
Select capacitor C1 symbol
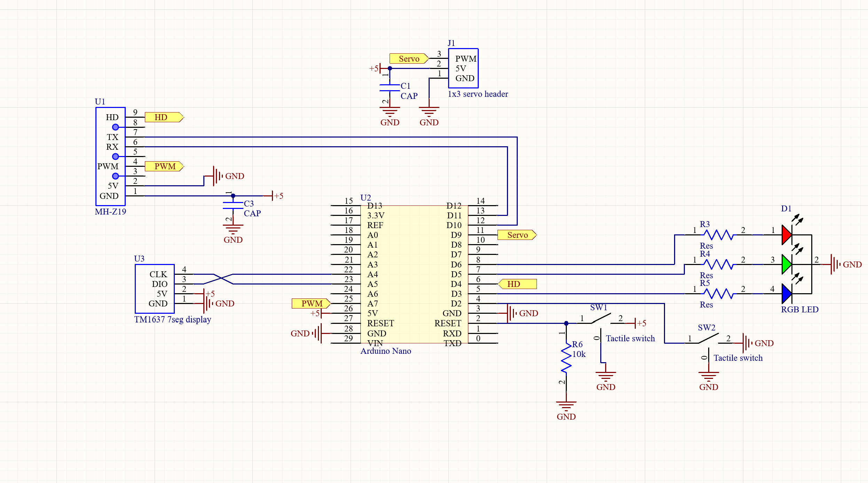[x=389, y=88]
